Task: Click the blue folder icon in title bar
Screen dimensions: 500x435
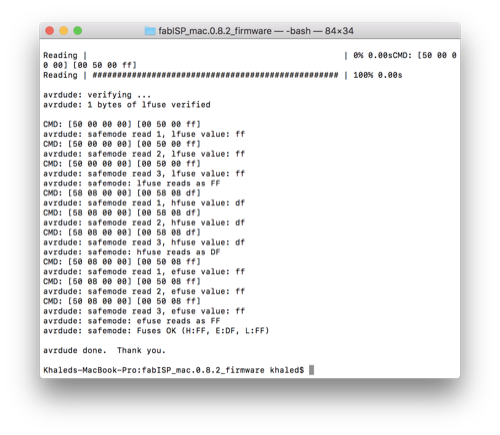Action: 150,31
